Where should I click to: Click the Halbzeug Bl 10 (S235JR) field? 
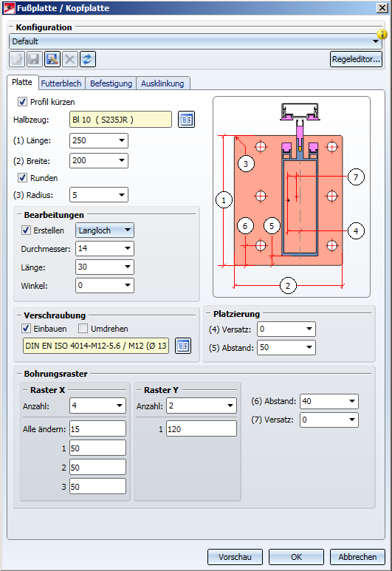(x=120, y=120)
